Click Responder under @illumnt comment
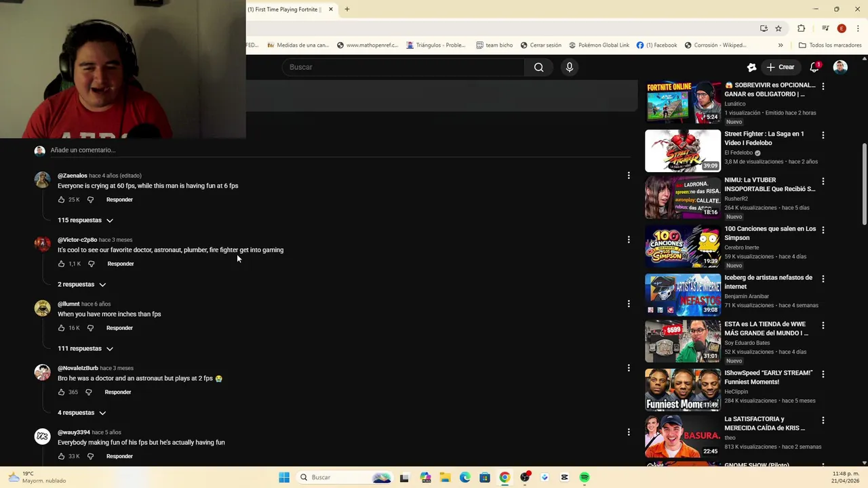 point(119,328)
